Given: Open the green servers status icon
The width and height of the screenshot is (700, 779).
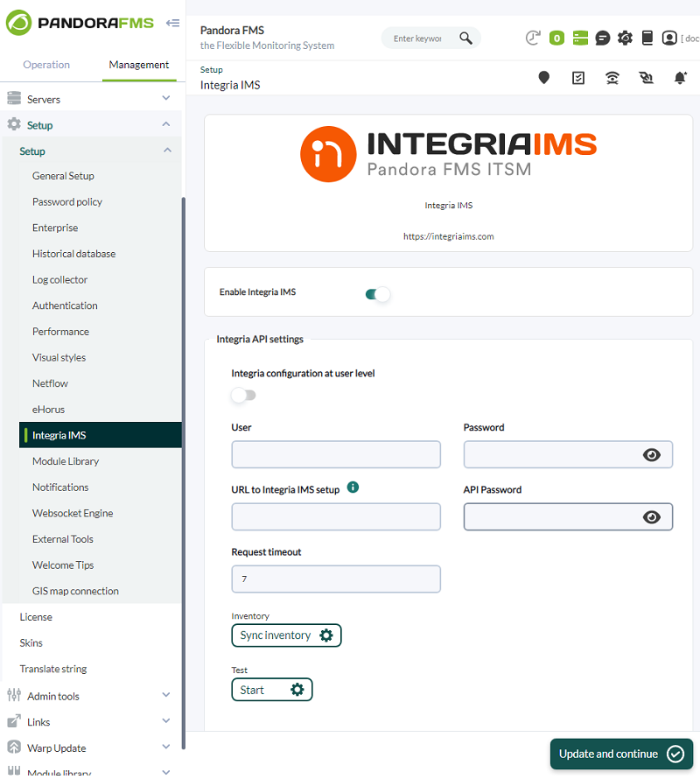Looking at the screenshot, I should coord(580,38).
